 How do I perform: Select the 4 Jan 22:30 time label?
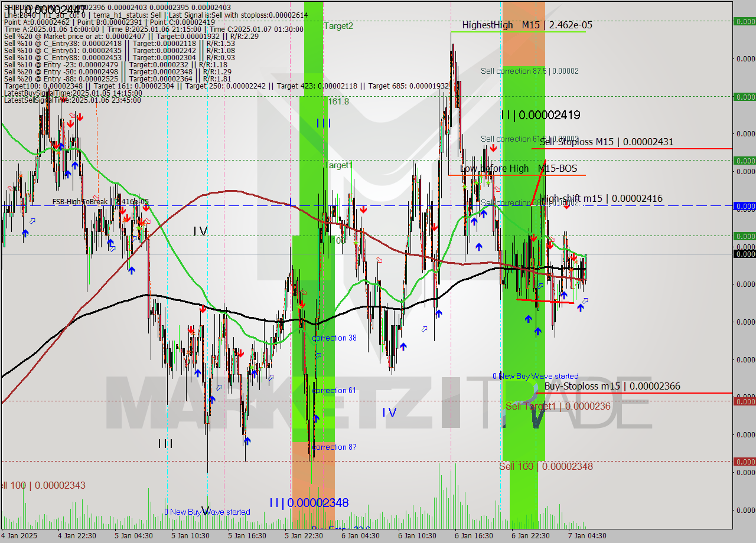click(x=77, y=536)
